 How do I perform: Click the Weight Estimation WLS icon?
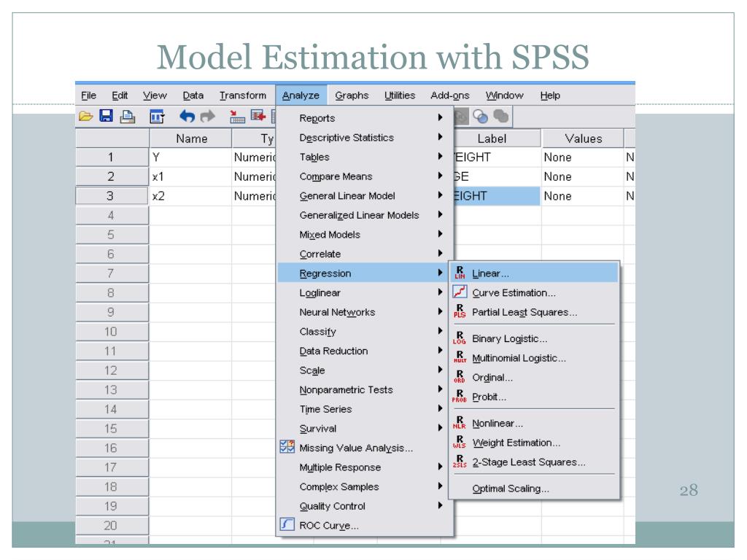click(x=460, y=442)
